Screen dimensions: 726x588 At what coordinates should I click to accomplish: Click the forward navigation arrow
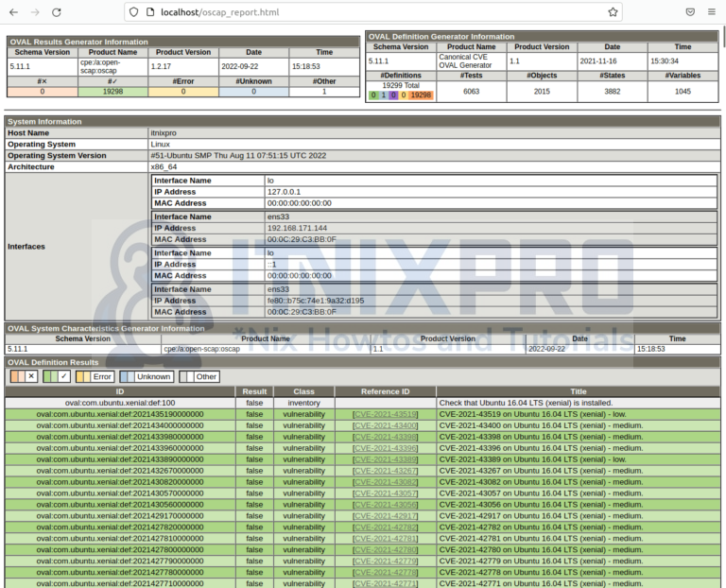(34, 12)
